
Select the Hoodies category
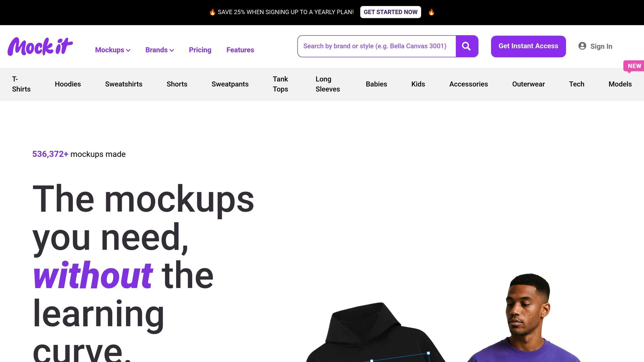(68, 84)
